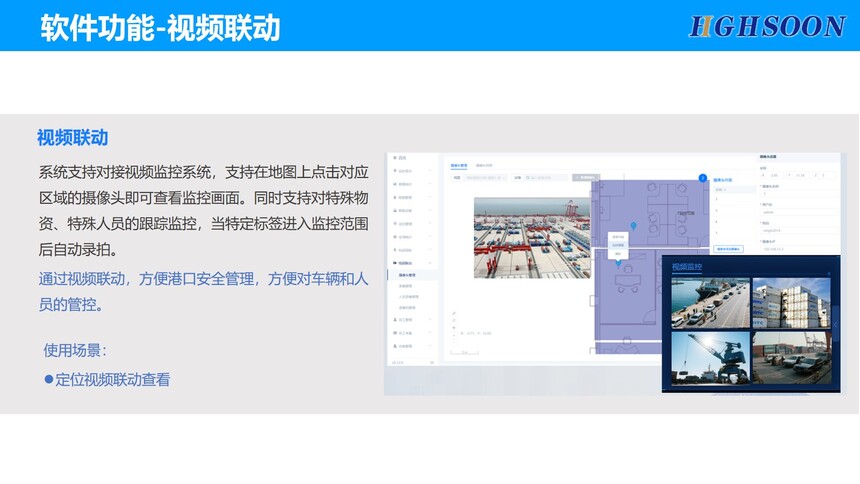Click the HIGHSOON logo

coord(767,26)
